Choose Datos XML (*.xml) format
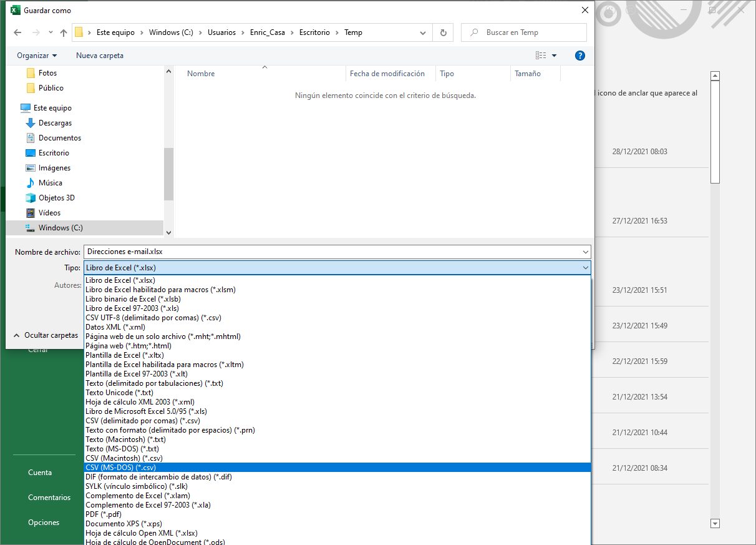The image size is (756, 545). pyautogui.click(x=337, y=327)
